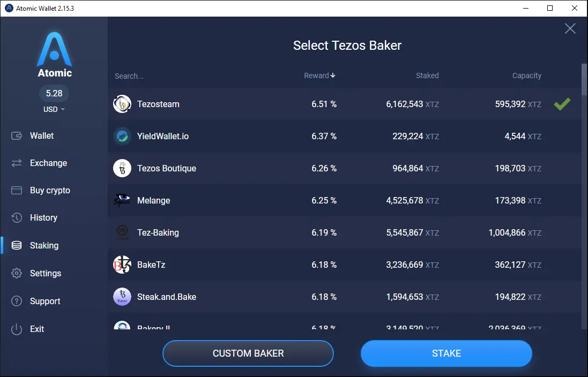
Task: Sort bakers by Reward column
Action: click(319, 76)
